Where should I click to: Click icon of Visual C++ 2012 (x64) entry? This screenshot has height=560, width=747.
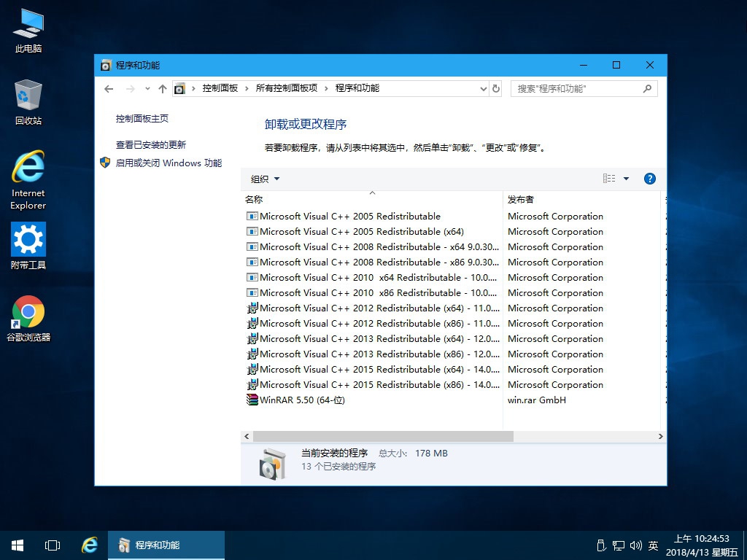point(252,308)
